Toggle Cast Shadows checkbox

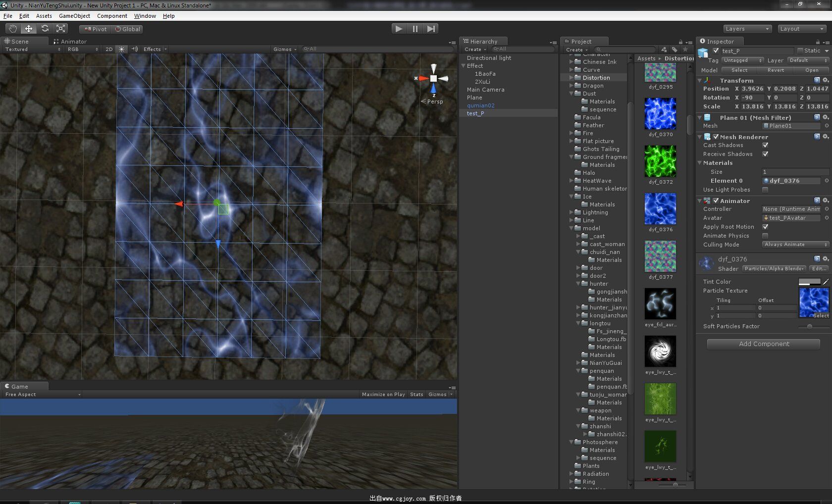[765, 145]
